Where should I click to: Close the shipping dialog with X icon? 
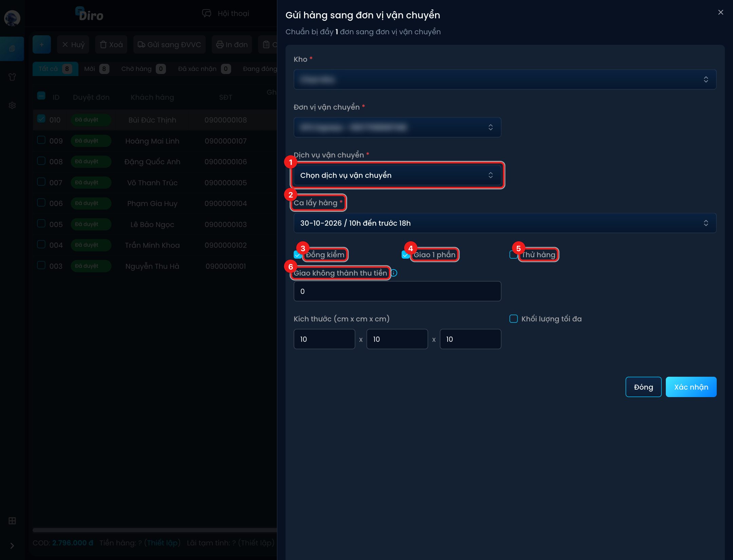[720, 12]
